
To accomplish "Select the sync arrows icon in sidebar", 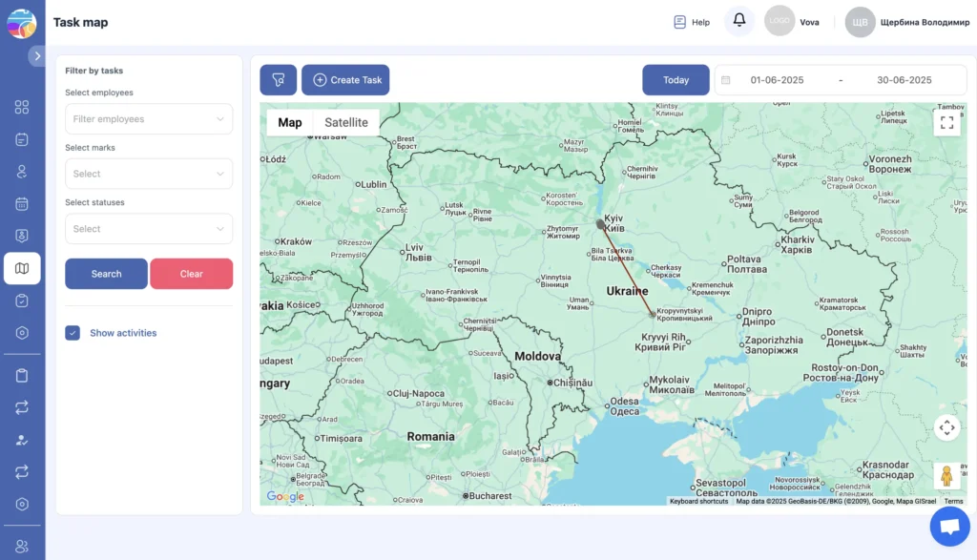I will [x=22, y=407].
